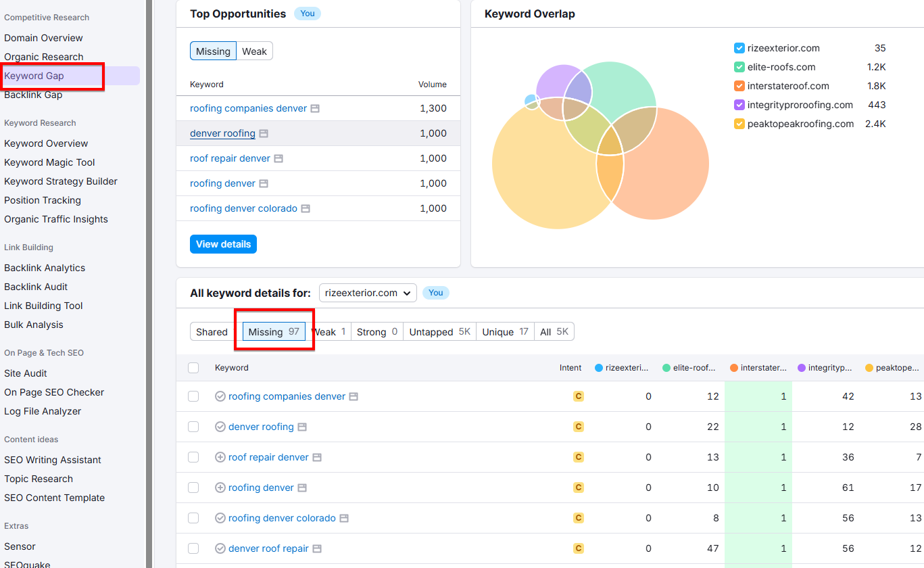Check the box for 'roof repair denver' row
Screen dimensions: 924x568
pyautogui.click(x=193, y=457)
